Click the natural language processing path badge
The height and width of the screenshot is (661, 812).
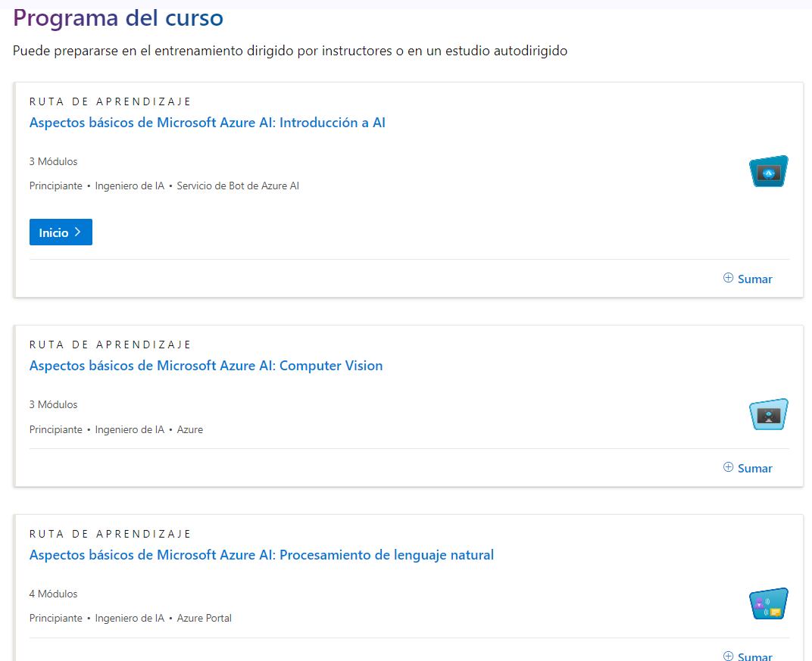(768, 604)
